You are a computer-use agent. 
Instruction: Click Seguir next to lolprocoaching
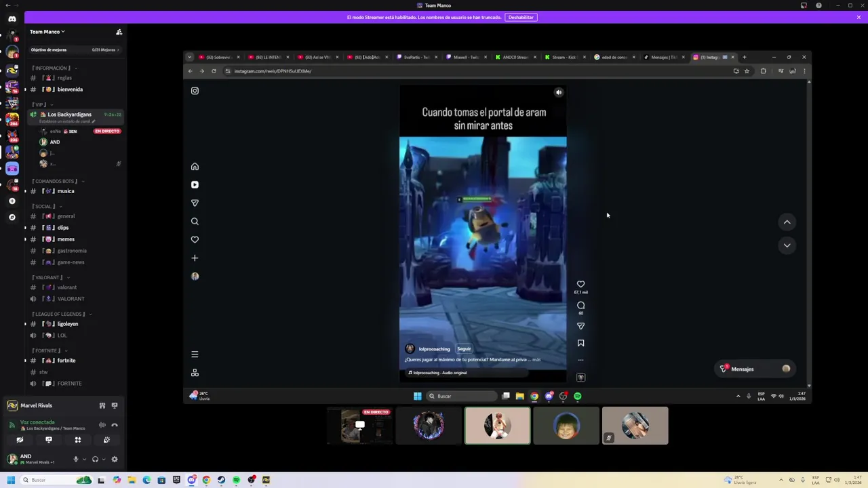(464, 349)
